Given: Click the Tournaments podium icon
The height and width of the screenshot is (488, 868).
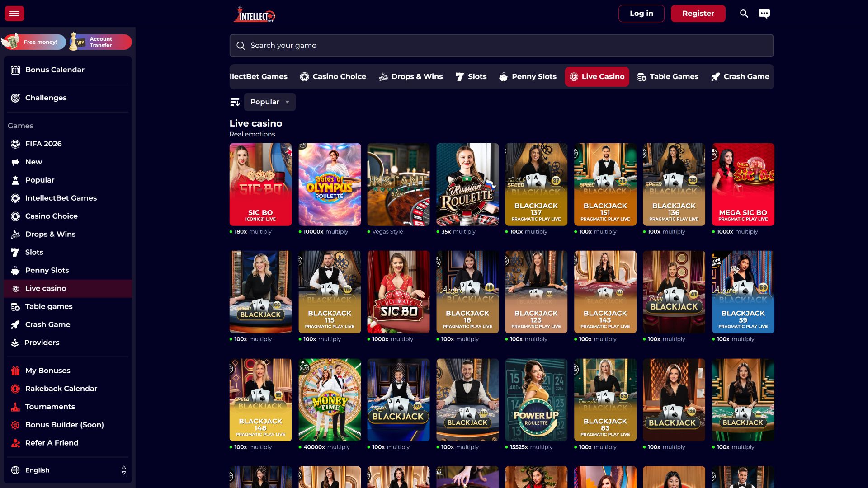Looking at the screenshot, I should click(15, 407).
